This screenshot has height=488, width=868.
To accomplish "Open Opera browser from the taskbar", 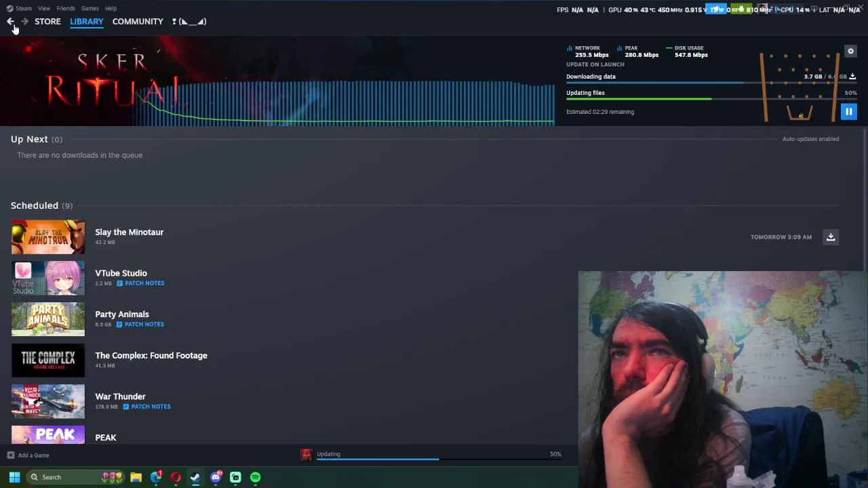I will tap(176, 477).
